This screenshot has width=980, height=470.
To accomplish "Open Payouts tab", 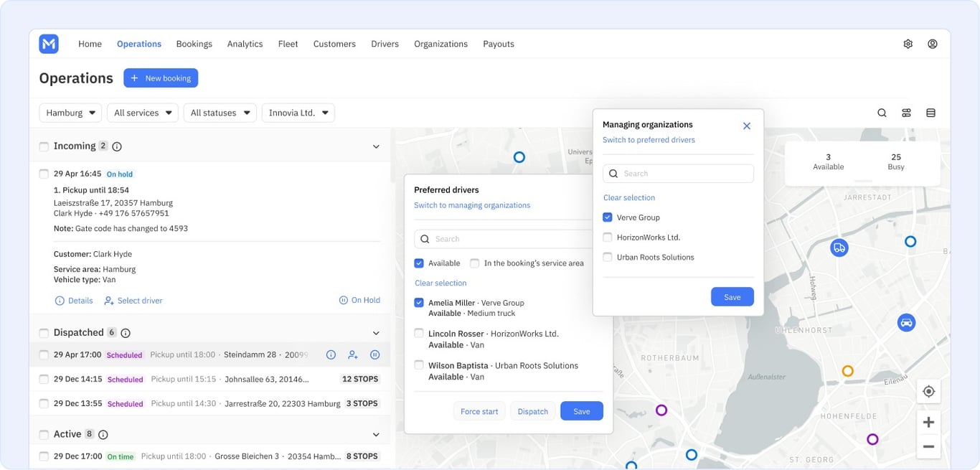I will pos(499,44).
